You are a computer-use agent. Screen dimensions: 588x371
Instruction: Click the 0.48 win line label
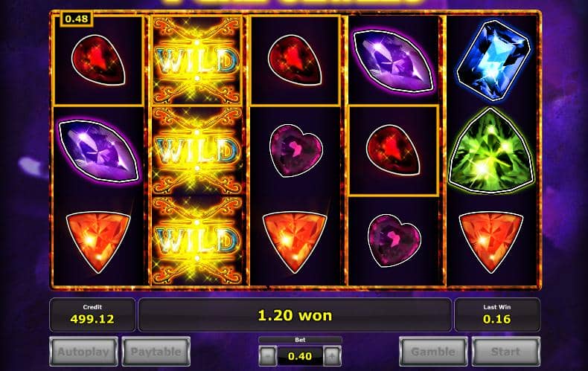tap(77, 19)
